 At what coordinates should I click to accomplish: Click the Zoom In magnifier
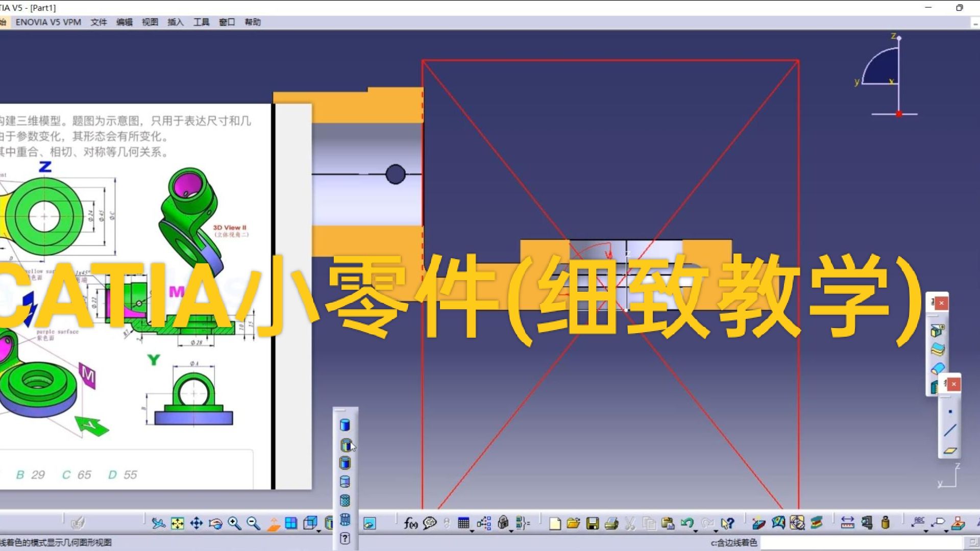point(234,523)
